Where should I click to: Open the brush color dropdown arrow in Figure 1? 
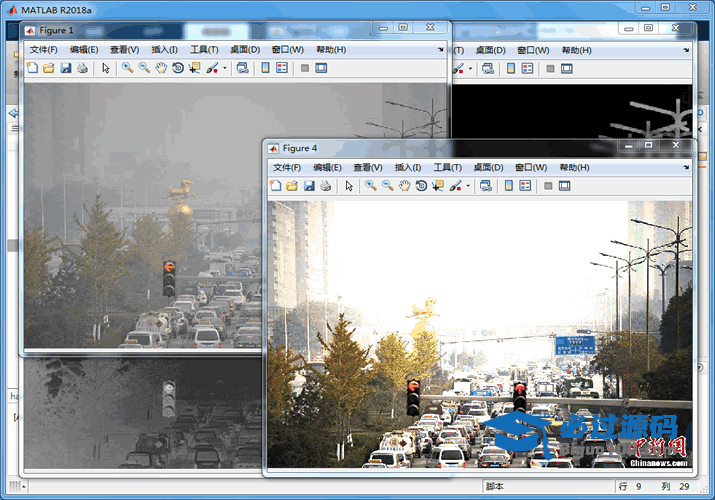tap(225, 68)
